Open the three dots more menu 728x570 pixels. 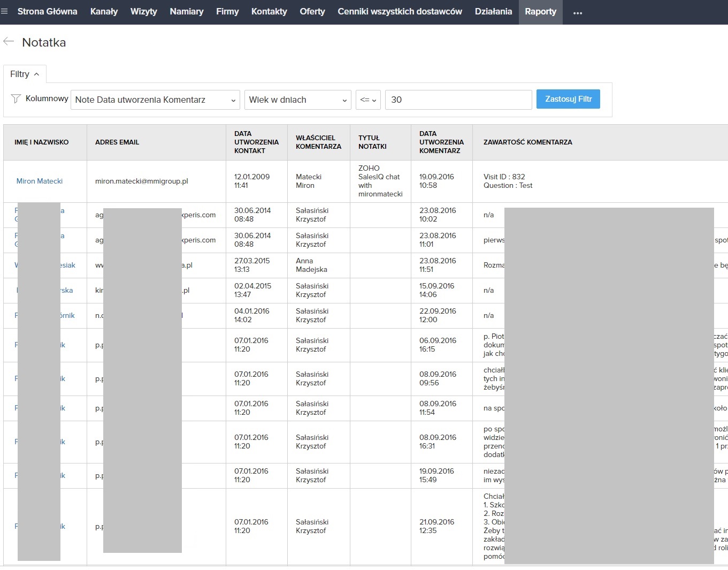[x=577, y=12]
